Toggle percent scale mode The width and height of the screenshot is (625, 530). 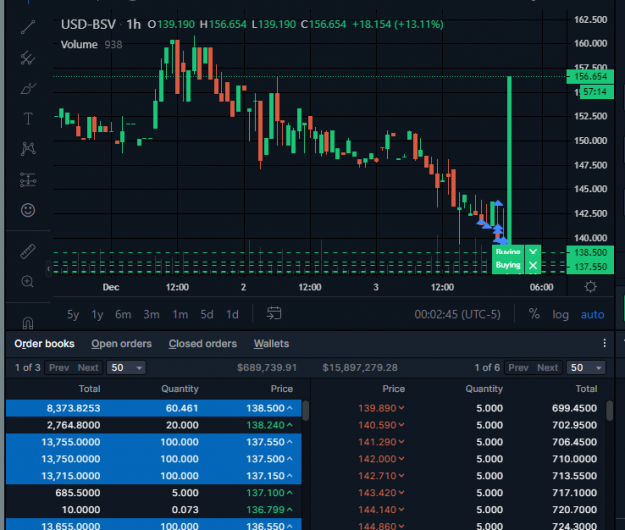[x=534, y=314]
